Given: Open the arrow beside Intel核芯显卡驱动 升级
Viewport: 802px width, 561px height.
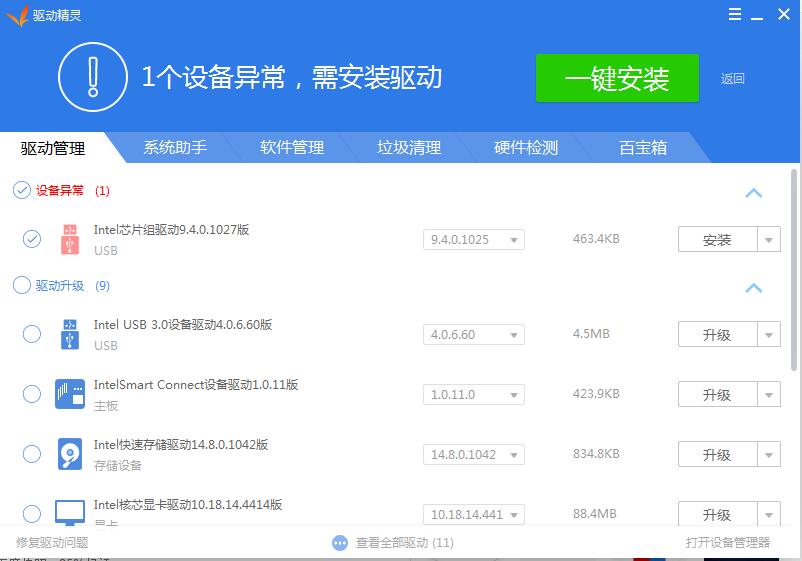Looking at the screenshot, I should pos(769,514).
